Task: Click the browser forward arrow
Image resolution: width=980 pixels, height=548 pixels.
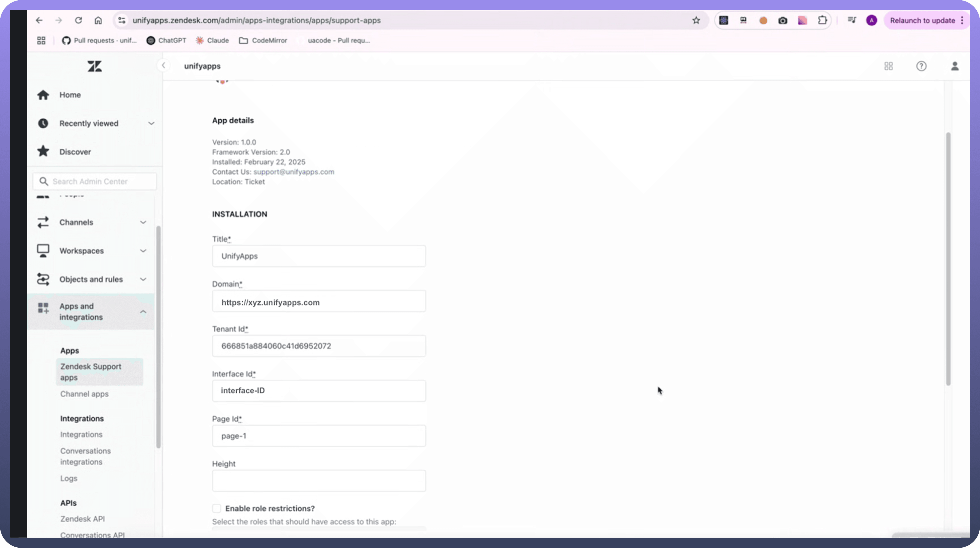Action: click(58, 20)
